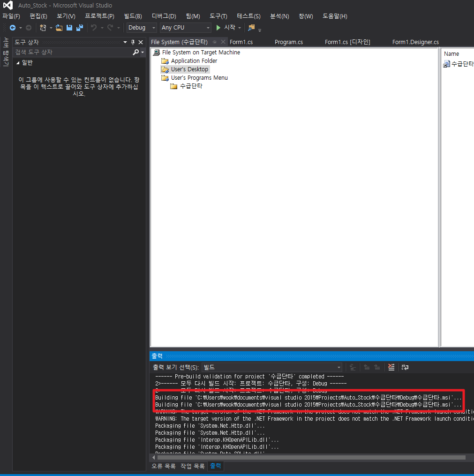The height and width of the screenshot is (476, 474).
Task: Open the 창(W) menu
Action: point(306,16)
